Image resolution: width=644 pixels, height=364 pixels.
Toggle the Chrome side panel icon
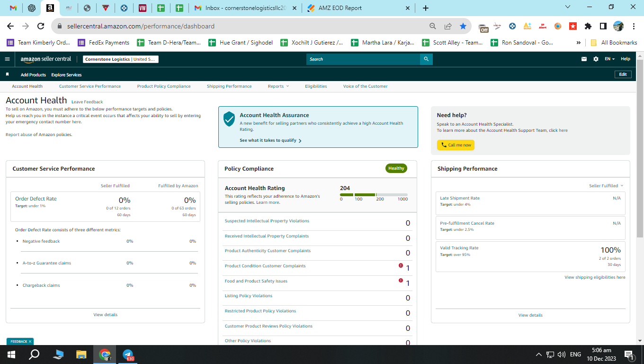pos(603,26)
